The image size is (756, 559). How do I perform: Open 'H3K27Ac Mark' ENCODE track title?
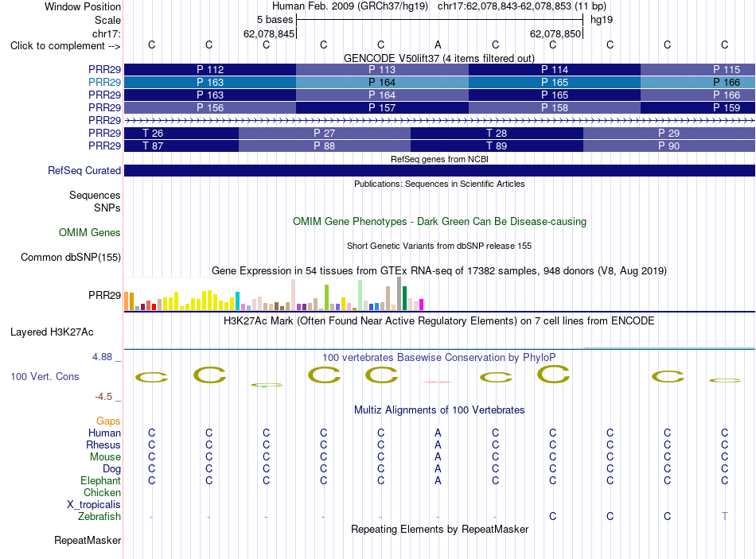click(x=438, y=321)
